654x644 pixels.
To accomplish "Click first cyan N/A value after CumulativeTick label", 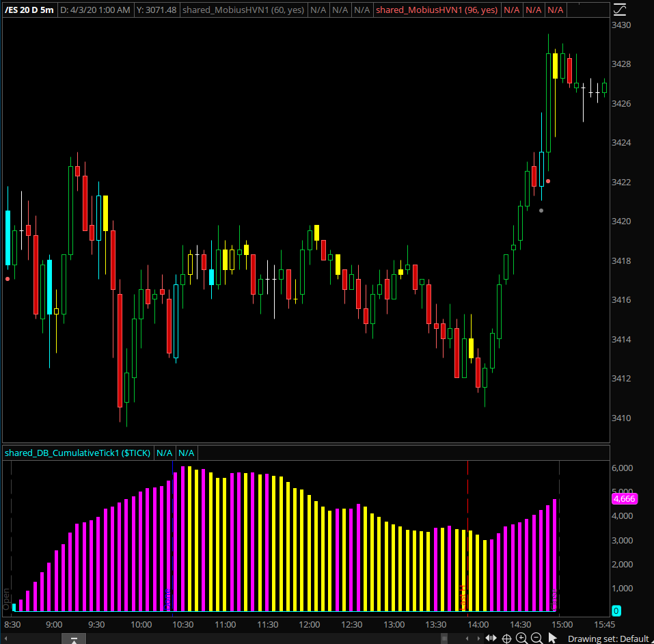I will click(164, 453).
